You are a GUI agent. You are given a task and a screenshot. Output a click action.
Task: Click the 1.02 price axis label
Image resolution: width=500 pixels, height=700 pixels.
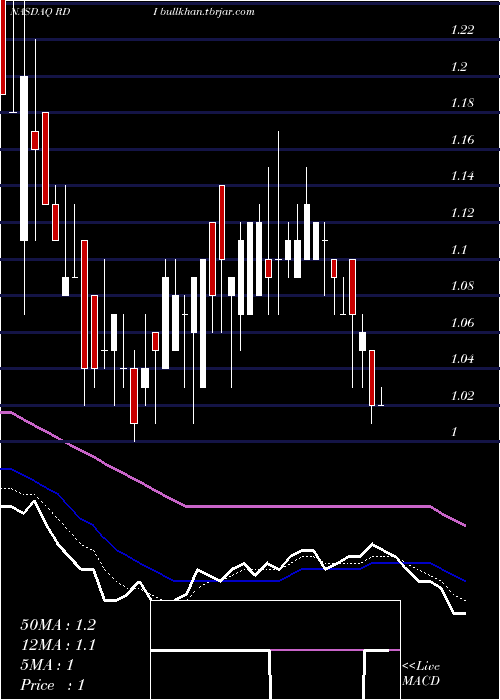coord(462,396)
